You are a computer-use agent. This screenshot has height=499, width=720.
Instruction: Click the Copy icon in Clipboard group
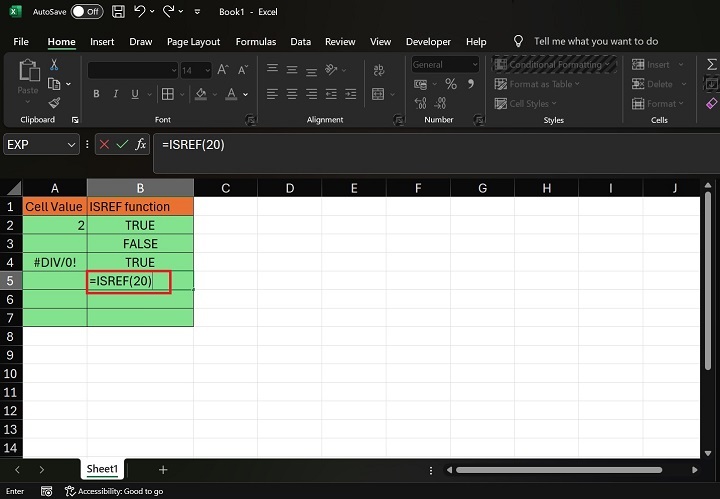click(54, 84)
